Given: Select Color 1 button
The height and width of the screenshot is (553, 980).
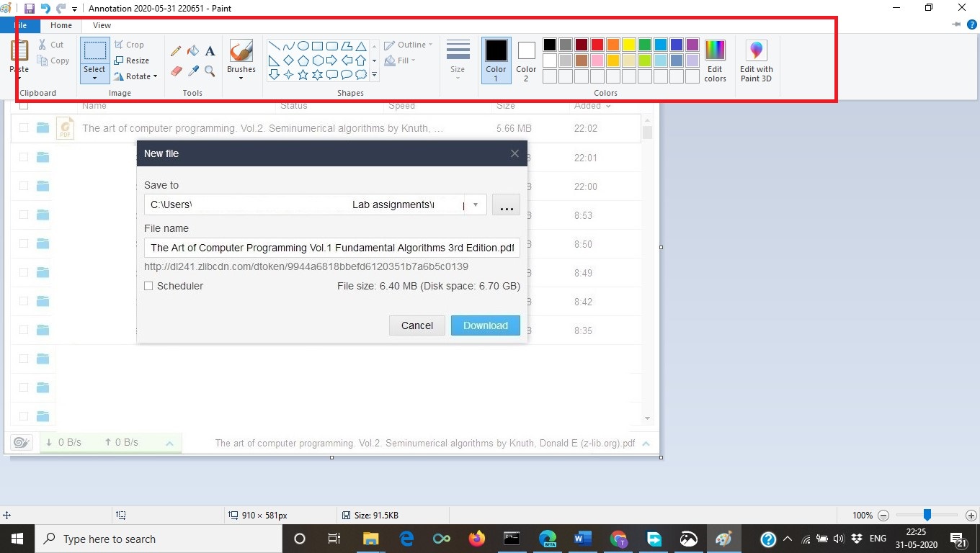Looking at the screenshot, I should tap(496, 60).
